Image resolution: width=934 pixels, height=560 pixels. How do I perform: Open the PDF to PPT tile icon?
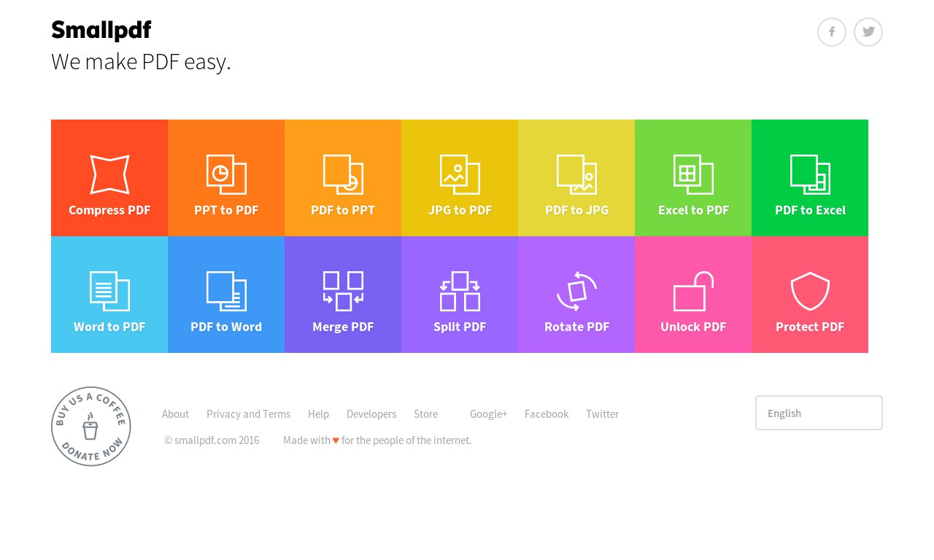(x=343, y=174)
